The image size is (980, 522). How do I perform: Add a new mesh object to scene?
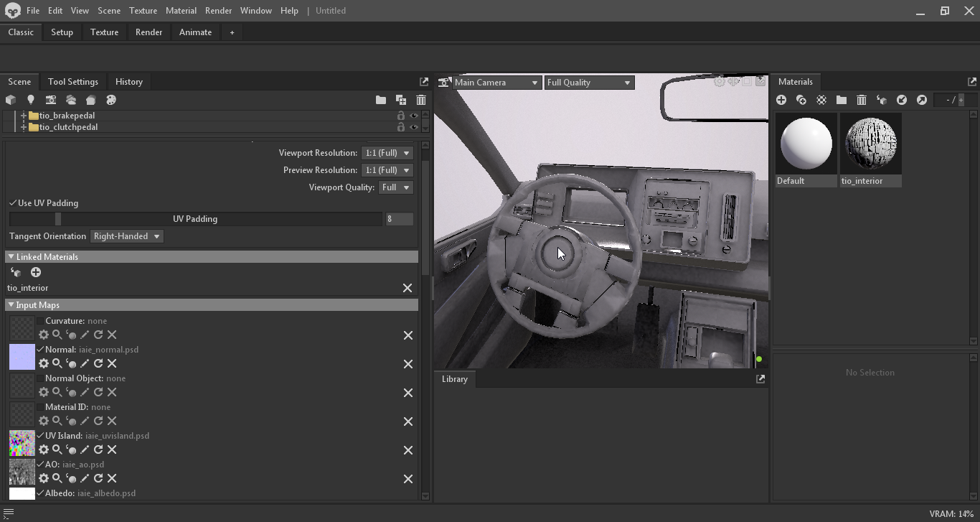coord(11,100)
